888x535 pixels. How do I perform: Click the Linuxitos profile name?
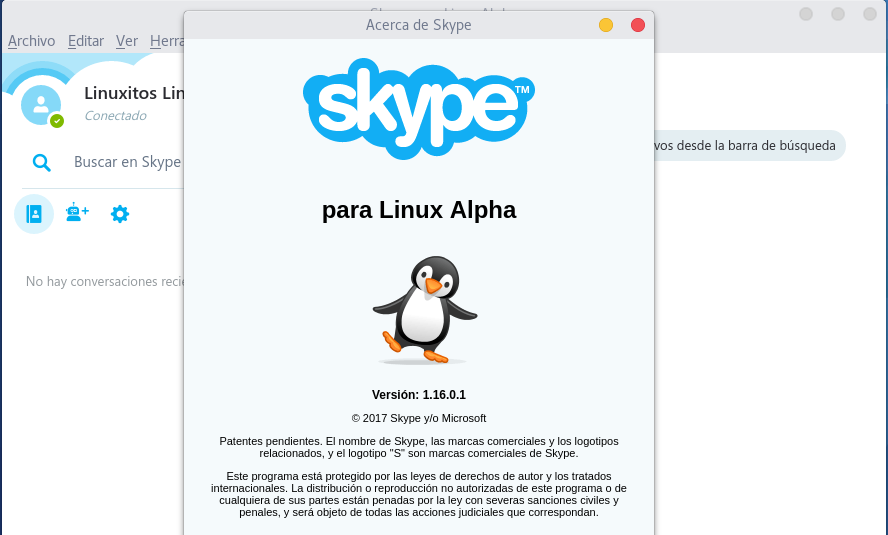tap(134, 93)
